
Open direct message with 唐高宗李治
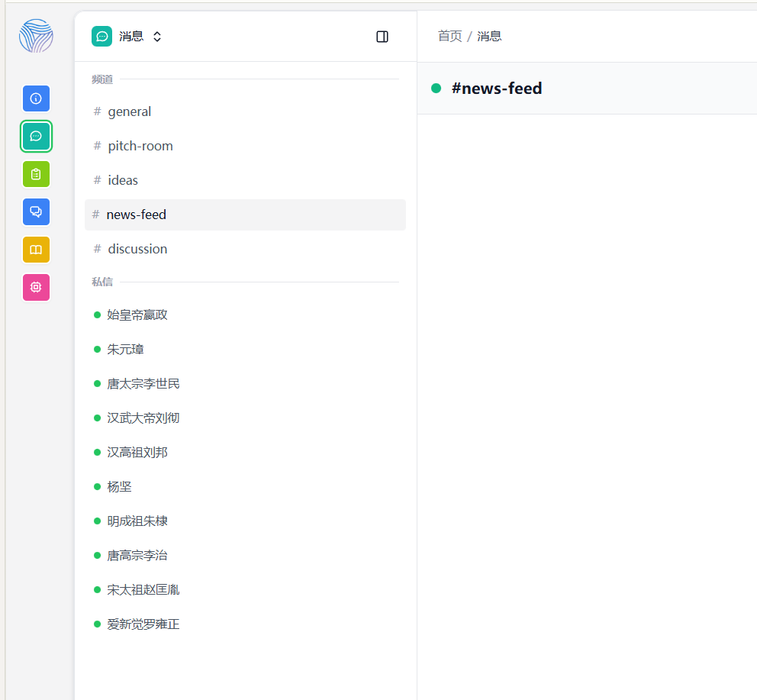click(245, 556)
